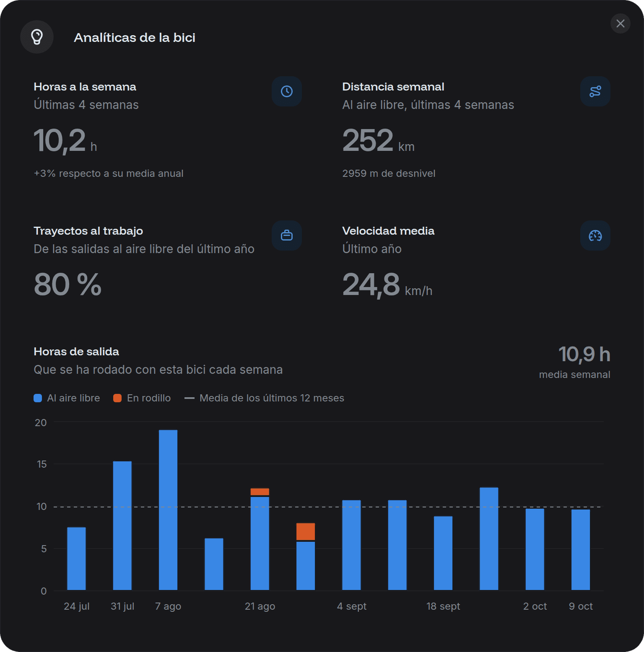The height and width of the screenshot is (652, 644).
Task: Toggle the En rodillo legend swatch
Action: pyautogui.click(x=117, y=398)
